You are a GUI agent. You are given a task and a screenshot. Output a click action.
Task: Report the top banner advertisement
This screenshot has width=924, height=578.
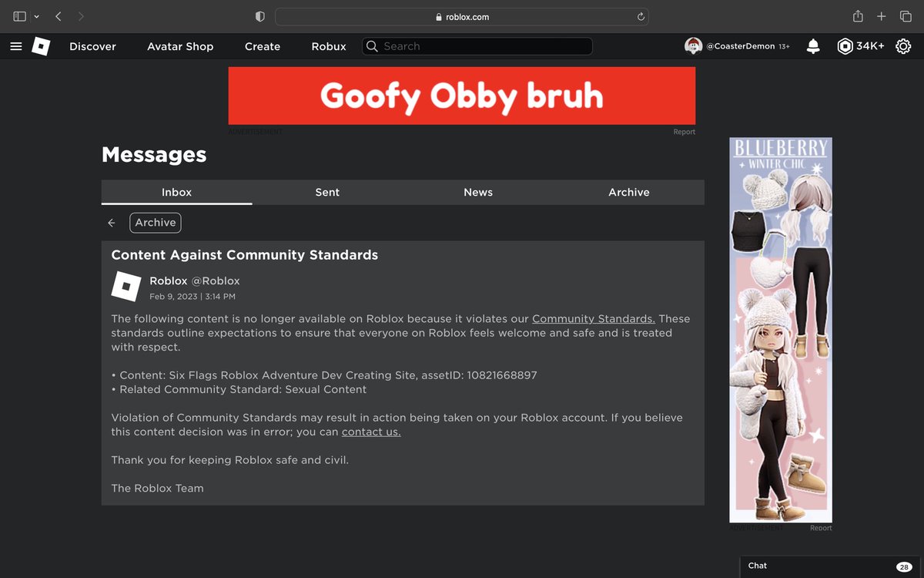(x=684, y=132)
